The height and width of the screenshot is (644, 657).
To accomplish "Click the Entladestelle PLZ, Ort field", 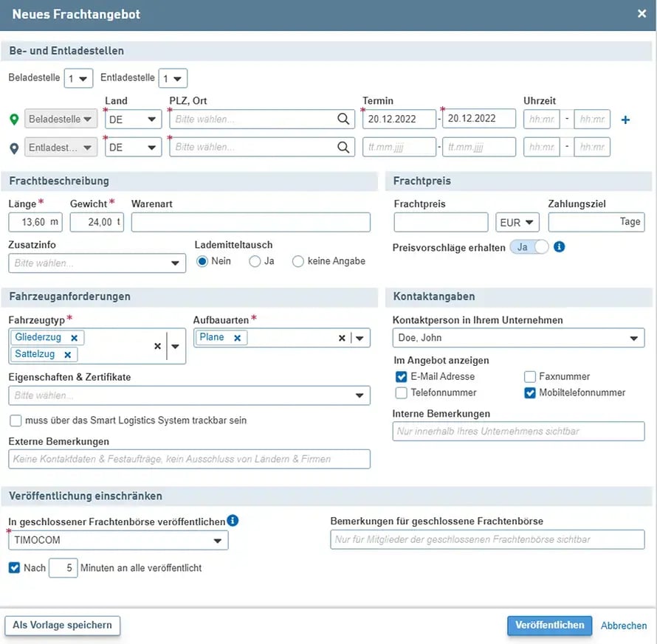I will (x=262, y=148).
